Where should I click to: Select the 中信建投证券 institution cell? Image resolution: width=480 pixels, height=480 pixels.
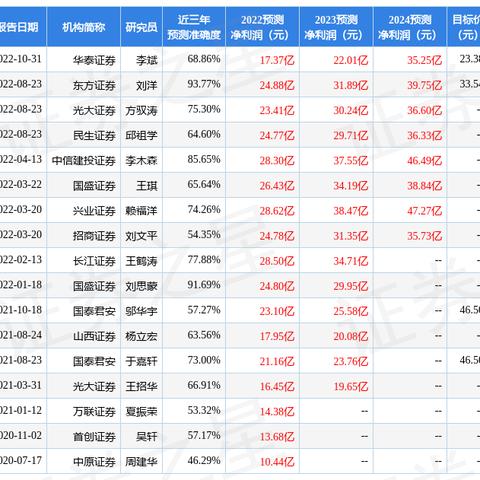point(84,161)
